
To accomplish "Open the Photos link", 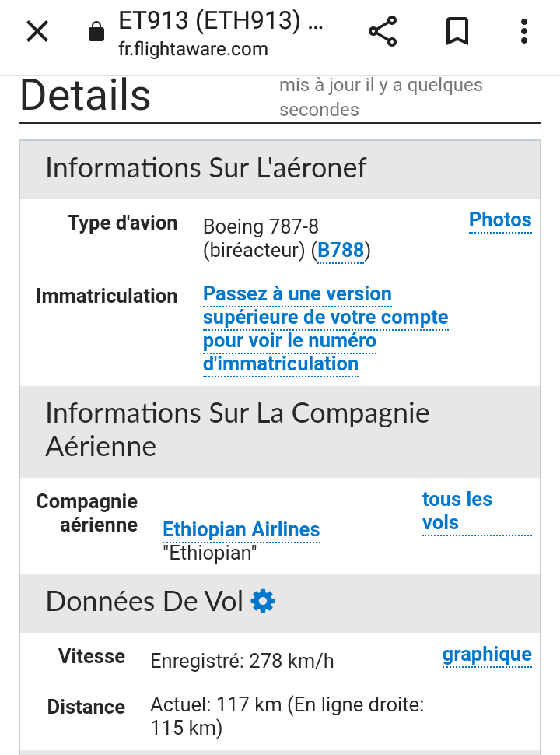I will pos(500,220).
